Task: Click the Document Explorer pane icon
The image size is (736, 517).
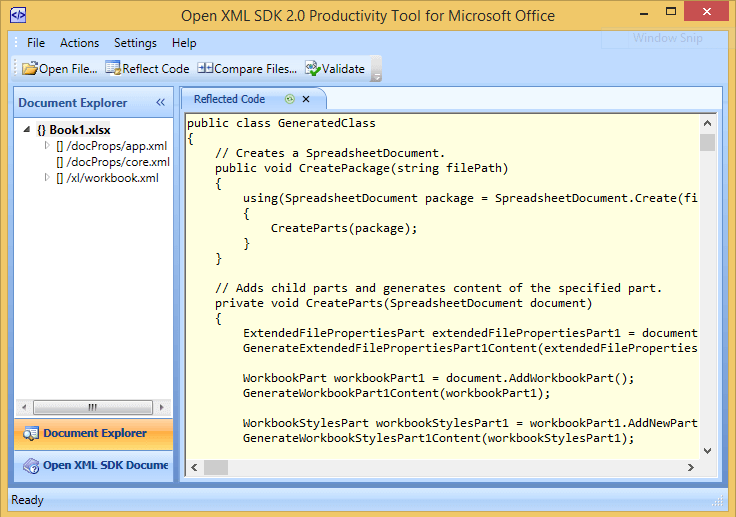Action: [x=30, y=434]
